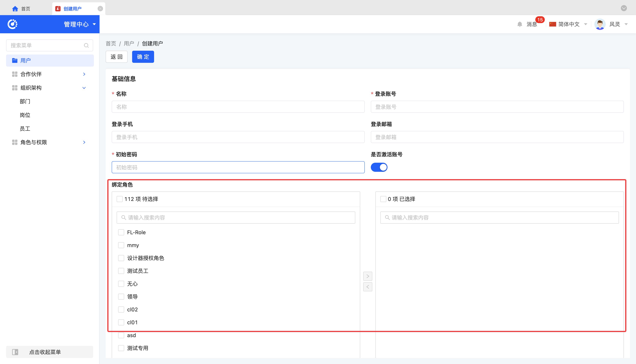Click the 初始密码 input field
This screenshot has height=364, width=636.
pos(238,167)
